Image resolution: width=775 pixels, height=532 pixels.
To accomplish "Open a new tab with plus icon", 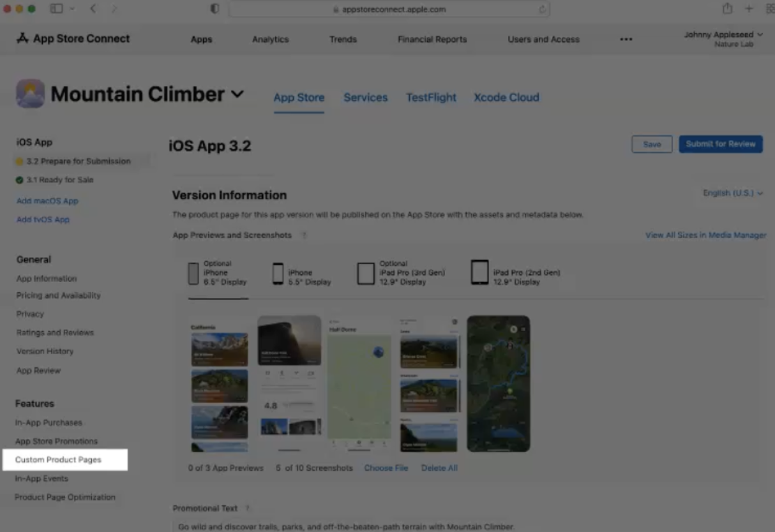I will [x=749, y=9].
